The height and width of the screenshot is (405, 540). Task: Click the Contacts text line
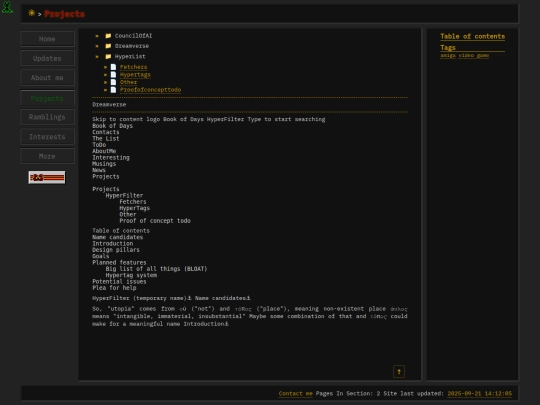pyautogui.click(x=106, y=132)
